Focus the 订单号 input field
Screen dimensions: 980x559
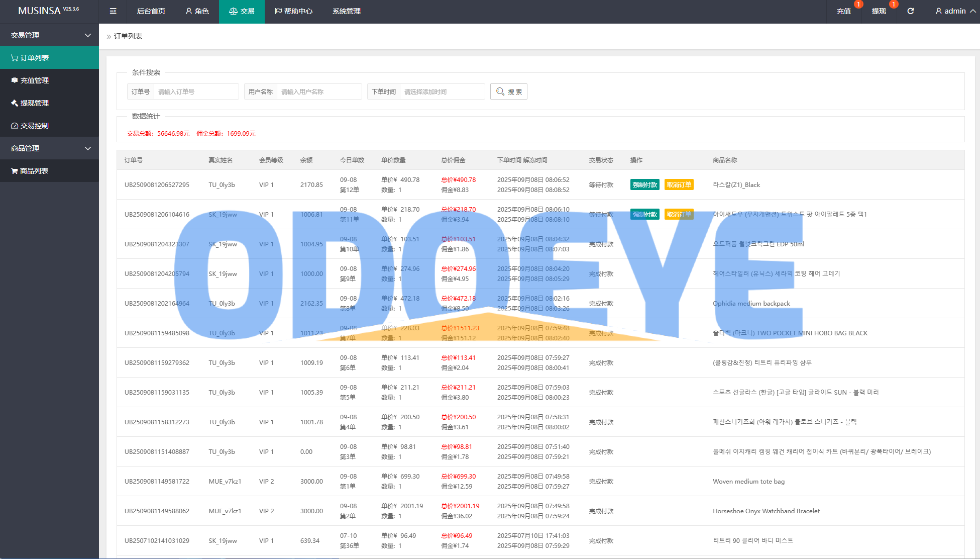click(196, 91)
